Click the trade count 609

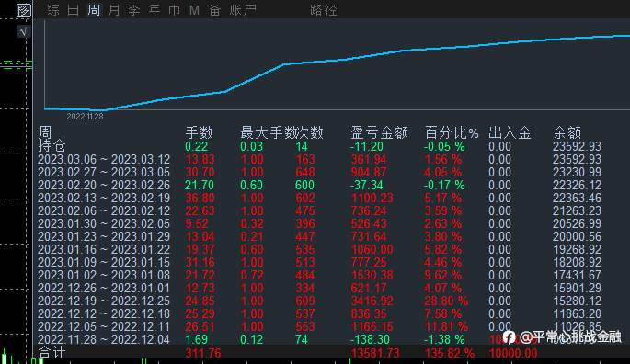(x=305, y=301)
